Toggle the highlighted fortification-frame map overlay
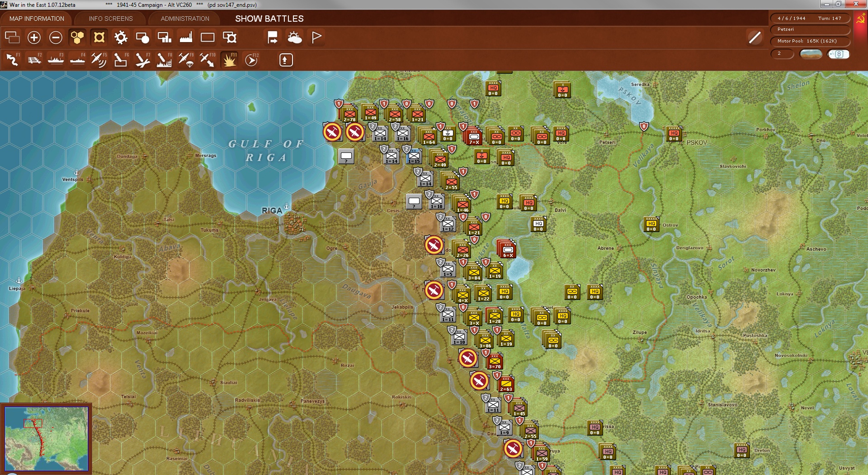The image size is (868, 475). point(99,38)
